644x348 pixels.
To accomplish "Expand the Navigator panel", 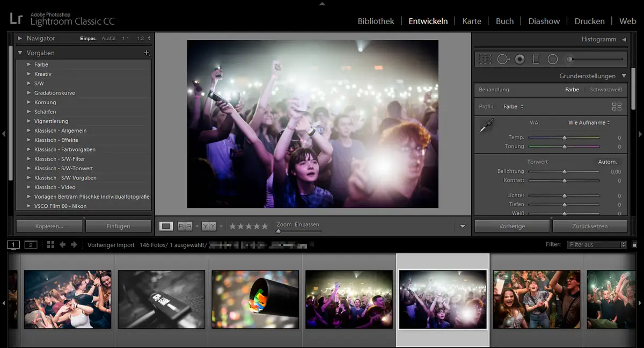I will (x=20, y=39).
